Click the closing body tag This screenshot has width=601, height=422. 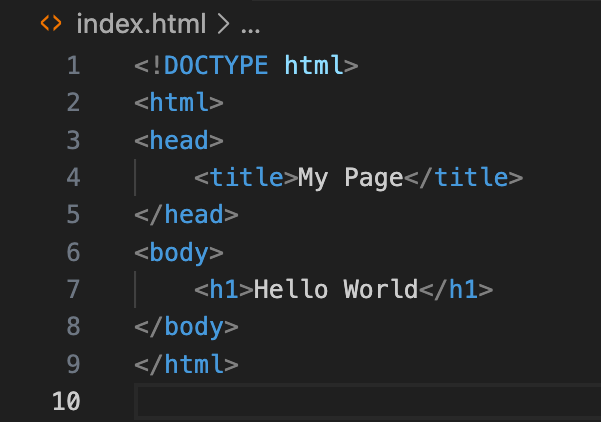(186, 327)
